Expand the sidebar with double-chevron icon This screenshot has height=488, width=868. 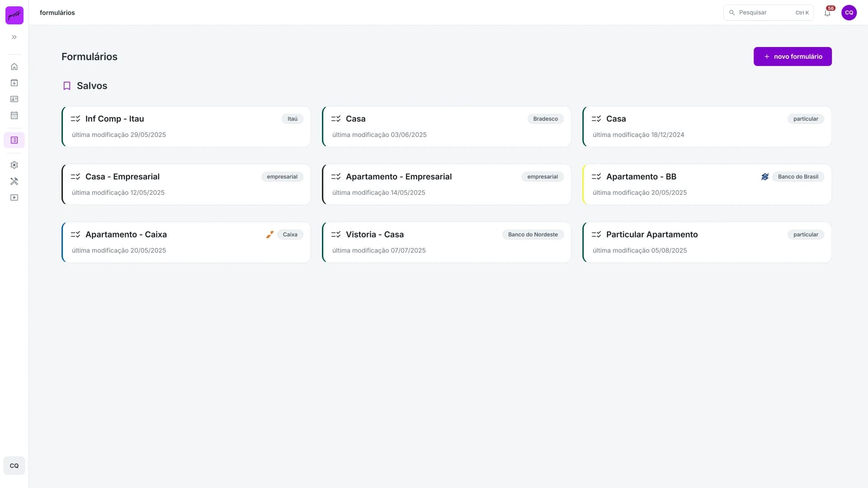(x=14, y=37)
